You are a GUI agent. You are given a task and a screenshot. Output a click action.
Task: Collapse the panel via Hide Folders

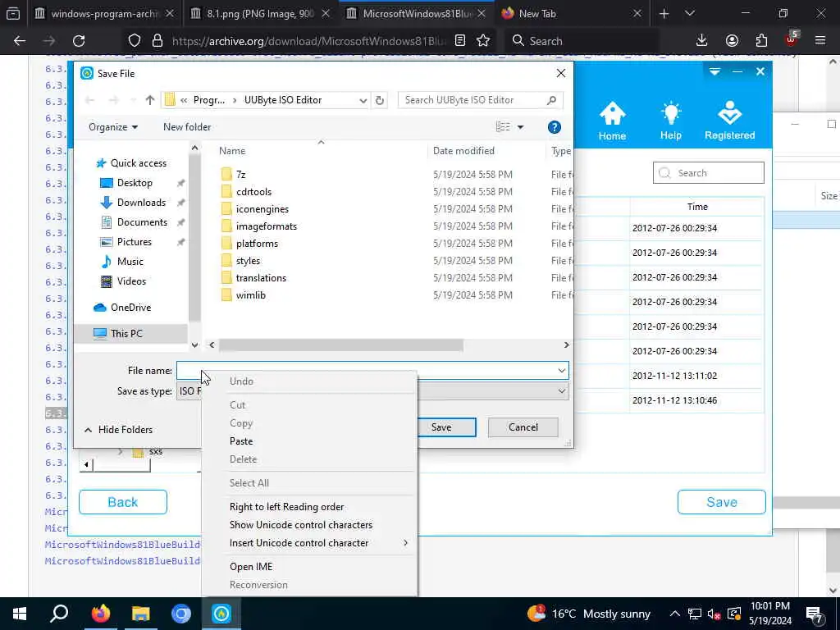click(118, 430)
